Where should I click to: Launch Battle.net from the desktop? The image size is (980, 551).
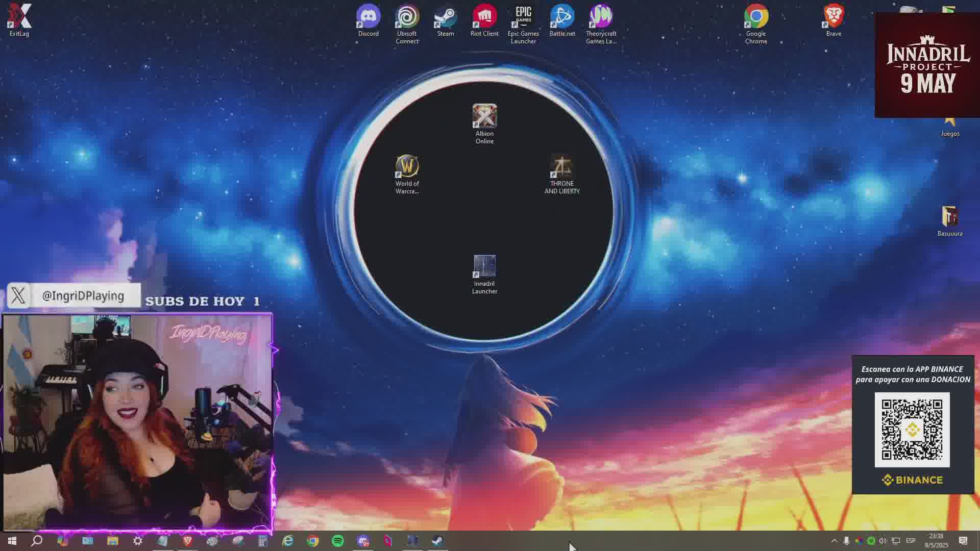click(x=562, y=20)
